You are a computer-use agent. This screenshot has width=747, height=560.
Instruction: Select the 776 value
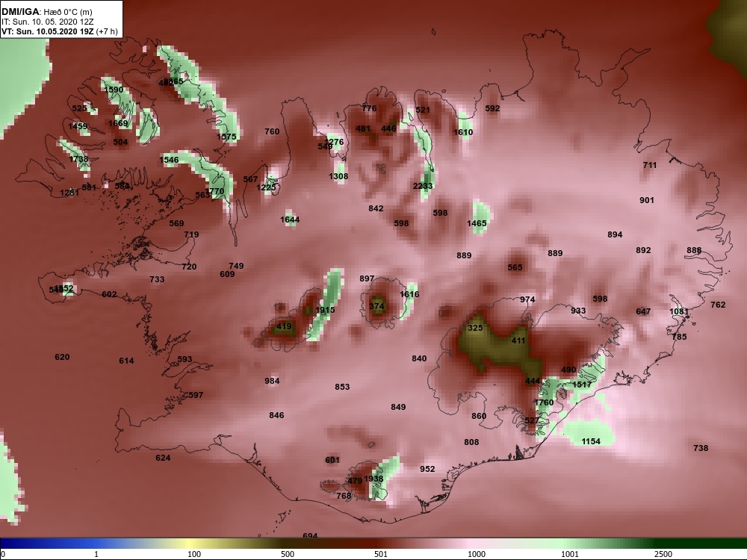click(x=369, y=108)
